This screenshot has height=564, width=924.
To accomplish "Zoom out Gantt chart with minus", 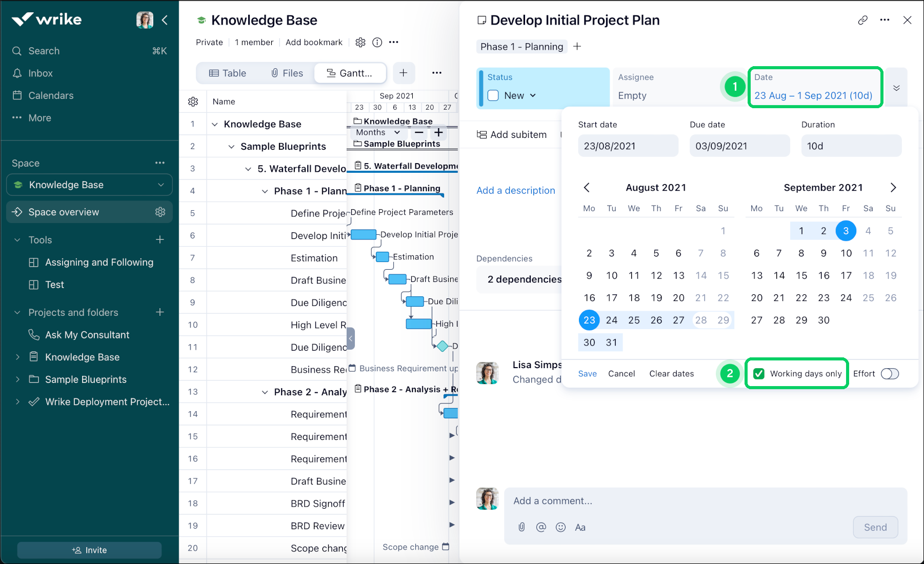I will point(419,132).
